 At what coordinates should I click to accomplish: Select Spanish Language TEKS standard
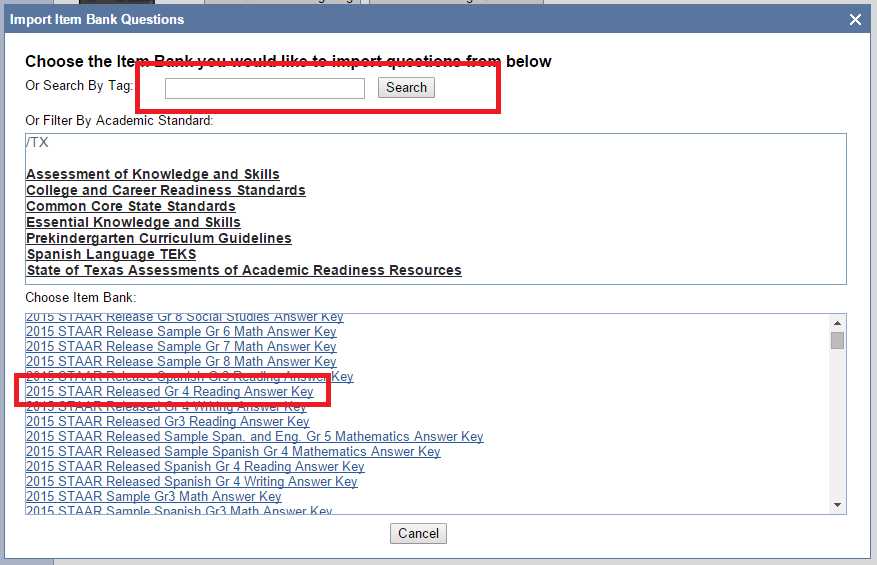pyautogui.click(x=111, y=255)
